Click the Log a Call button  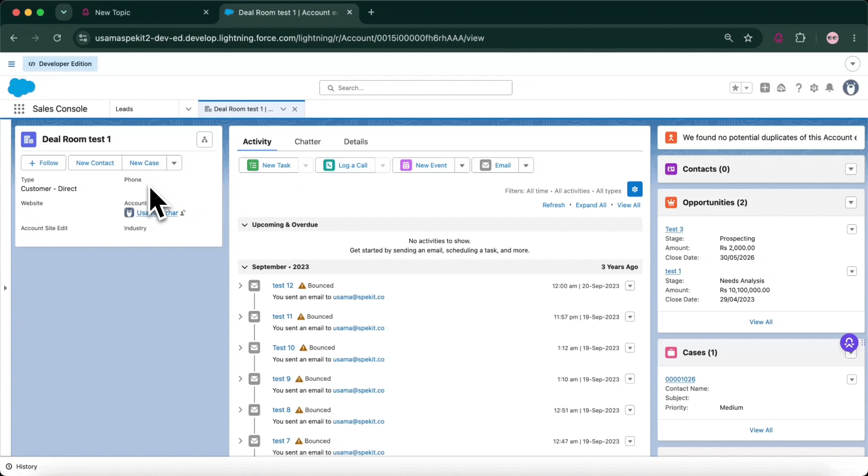345,165
